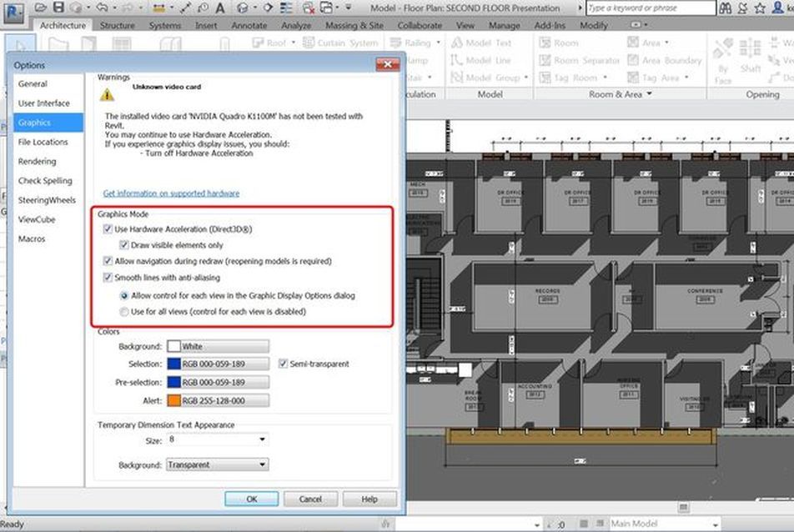The width and height of the screenshot is (794, 532).
Task: Open Get information on supported hardware link
Action: [171, 193]
